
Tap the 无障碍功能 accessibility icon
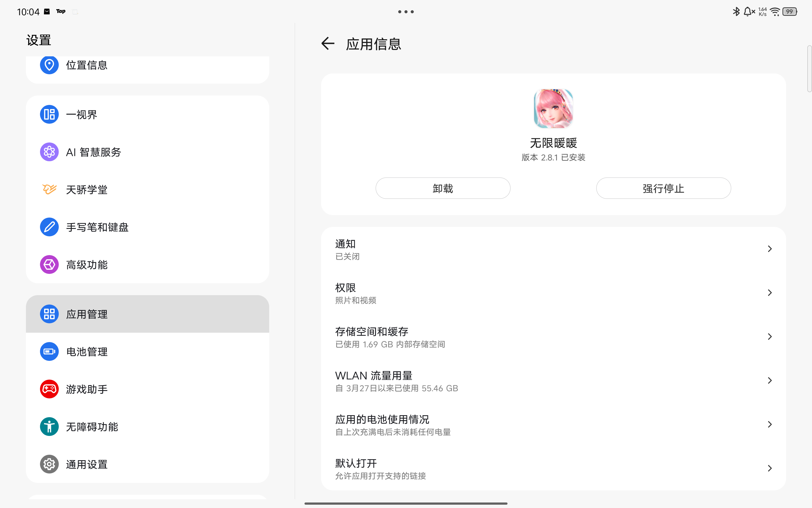pyautogui.click(x=49, y=427)
